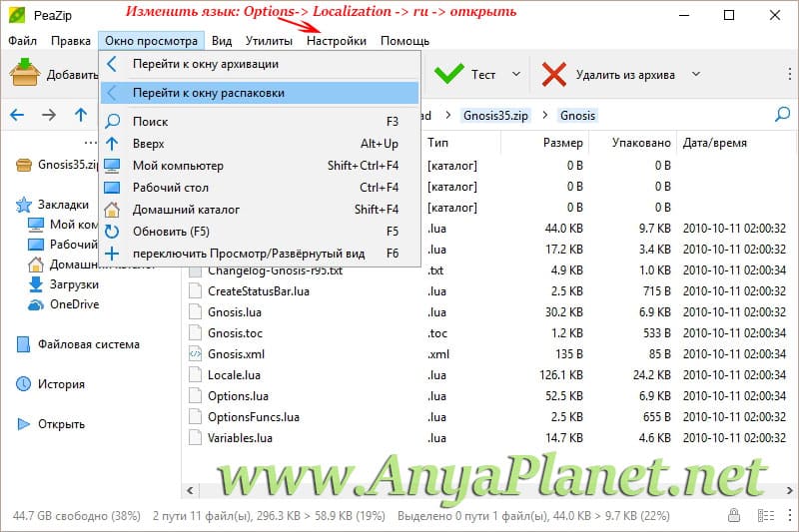This screenshot has width=799, height=532.
Task: Select Перейти к окну архивации
Action: (x=260, y=64)
